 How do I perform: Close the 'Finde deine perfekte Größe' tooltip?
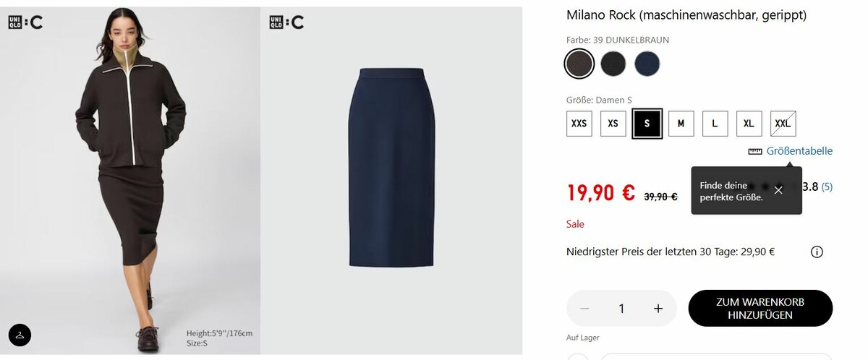[778, 190]
